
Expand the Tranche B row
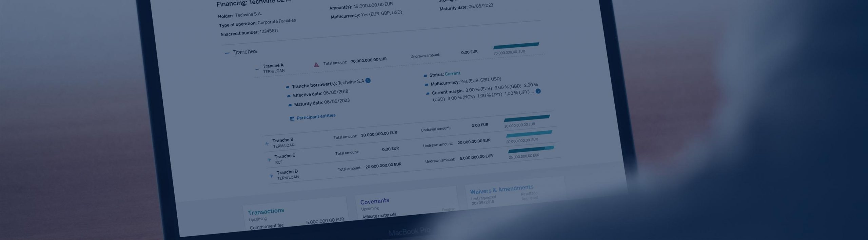[x=267, y=144]
